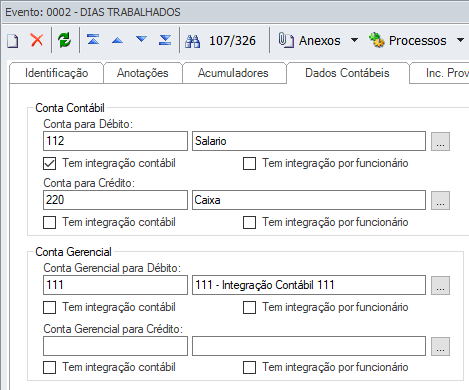Click the 111 - Integração Contábil 111 field

click(x=309, y=285)
